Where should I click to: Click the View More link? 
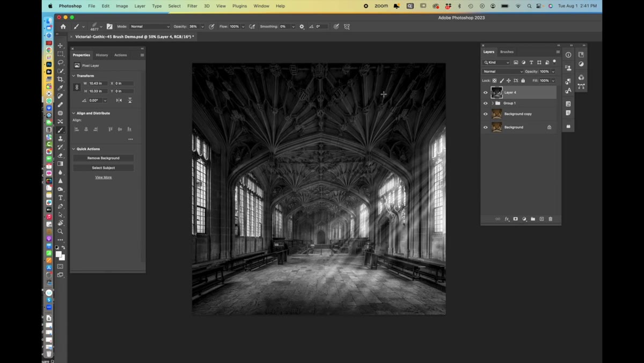tap(104, 177)
